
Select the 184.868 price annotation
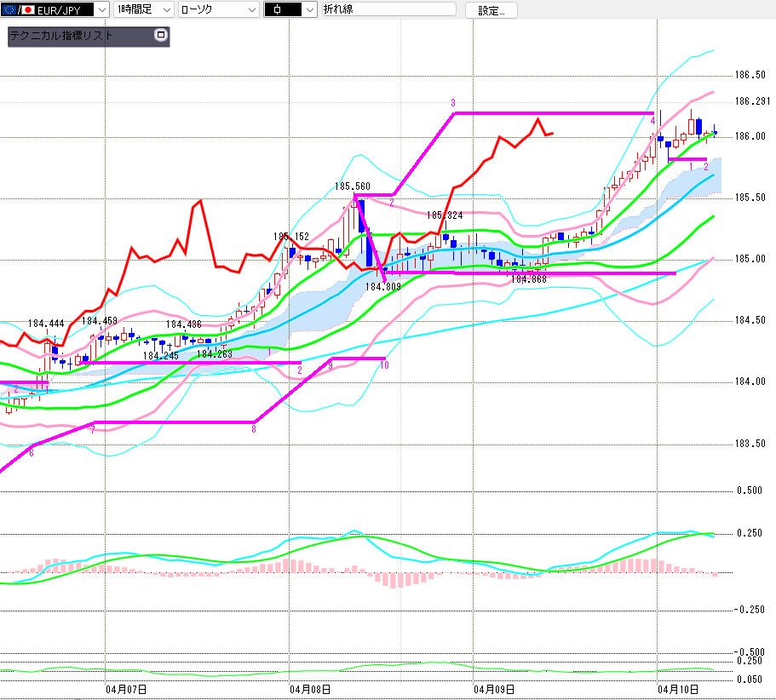528,278
